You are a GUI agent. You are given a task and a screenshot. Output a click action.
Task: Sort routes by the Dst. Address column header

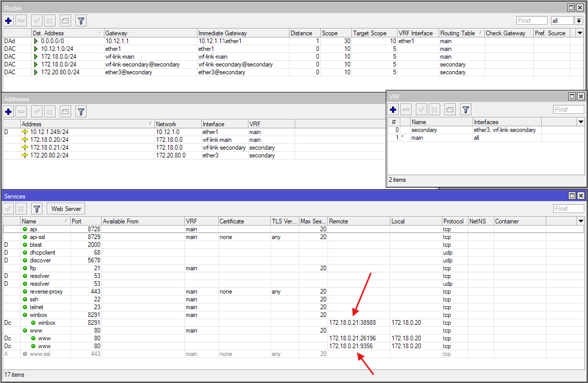67,33
